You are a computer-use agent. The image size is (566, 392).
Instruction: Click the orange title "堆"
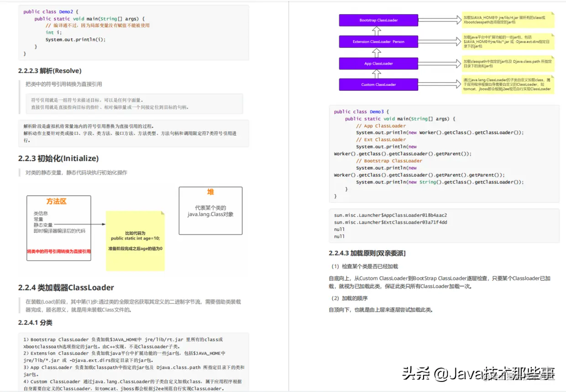210,192
